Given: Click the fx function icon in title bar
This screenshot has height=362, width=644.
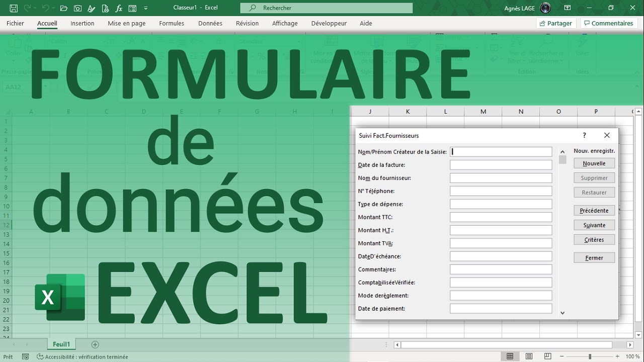Looking at the screenshot, I should coord(119,8).
